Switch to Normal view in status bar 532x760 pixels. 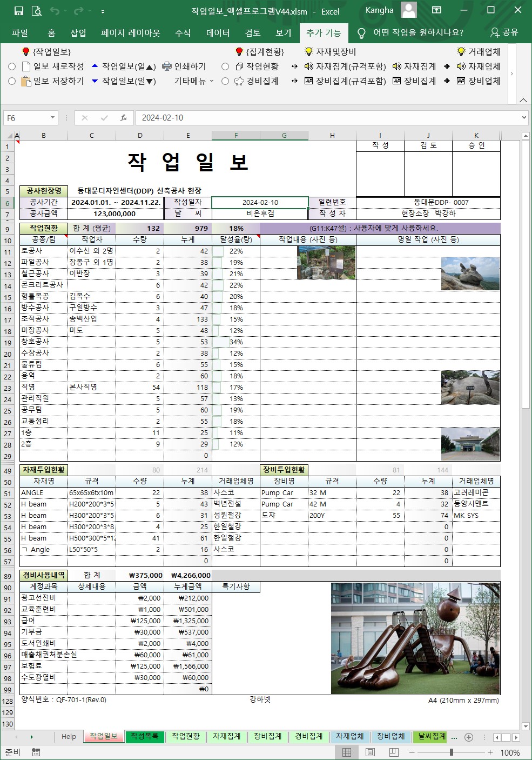pos(347,752)
